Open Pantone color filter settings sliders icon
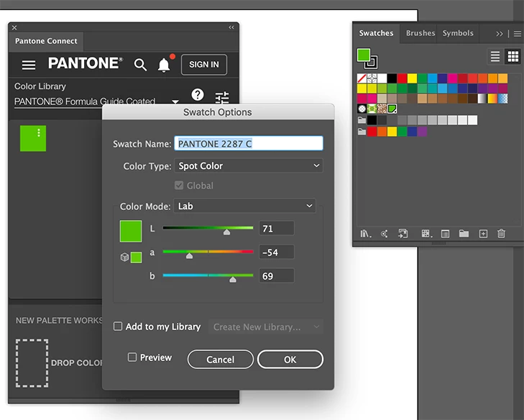524x420 pixels. (222, 98)
